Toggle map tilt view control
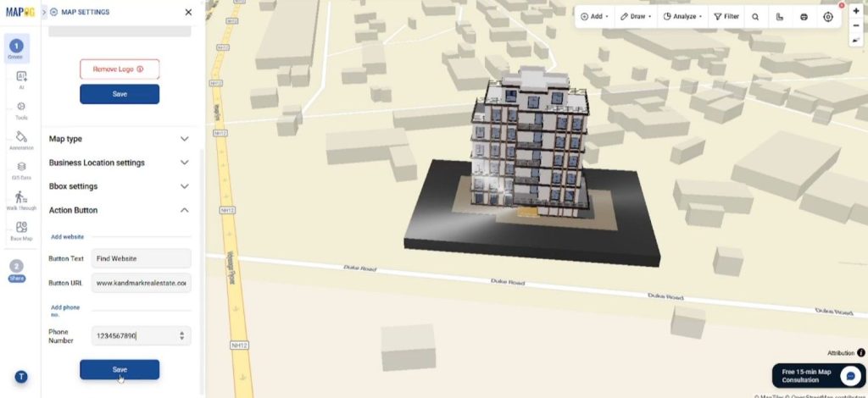868x398 pixels. [856, 40]
